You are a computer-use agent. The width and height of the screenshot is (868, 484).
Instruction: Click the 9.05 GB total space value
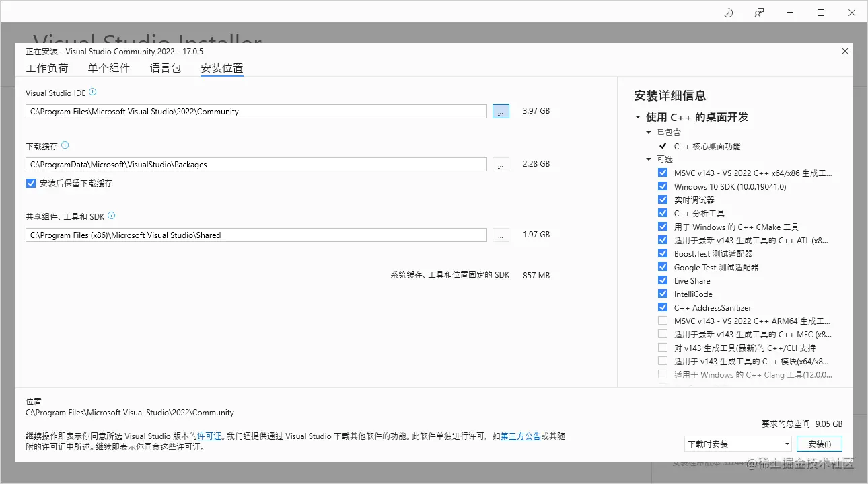coord(829,424)
